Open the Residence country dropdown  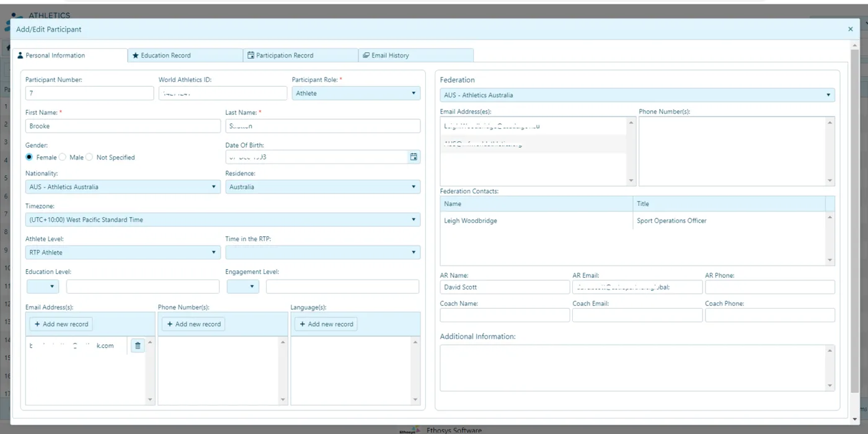tap(322, 187)
